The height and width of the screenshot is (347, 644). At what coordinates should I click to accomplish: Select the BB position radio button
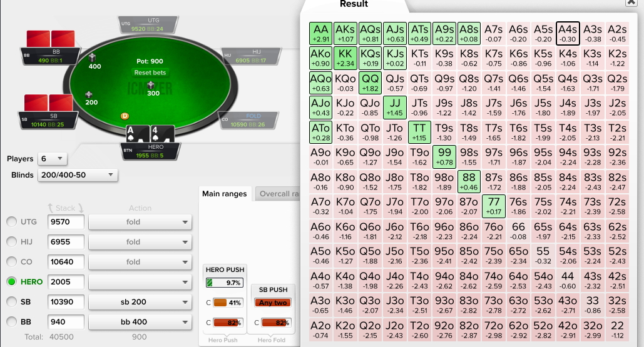11,322
